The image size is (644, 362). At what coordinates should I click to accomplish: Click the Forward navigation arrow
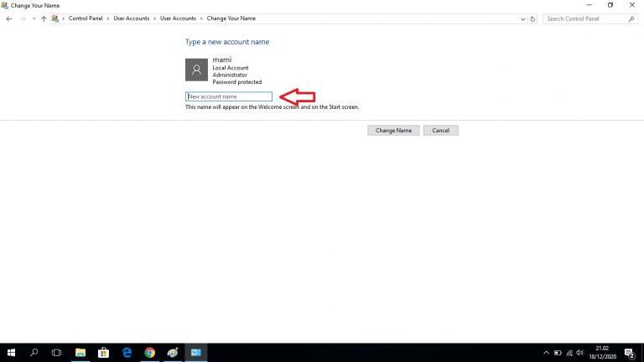coord(23,19)
